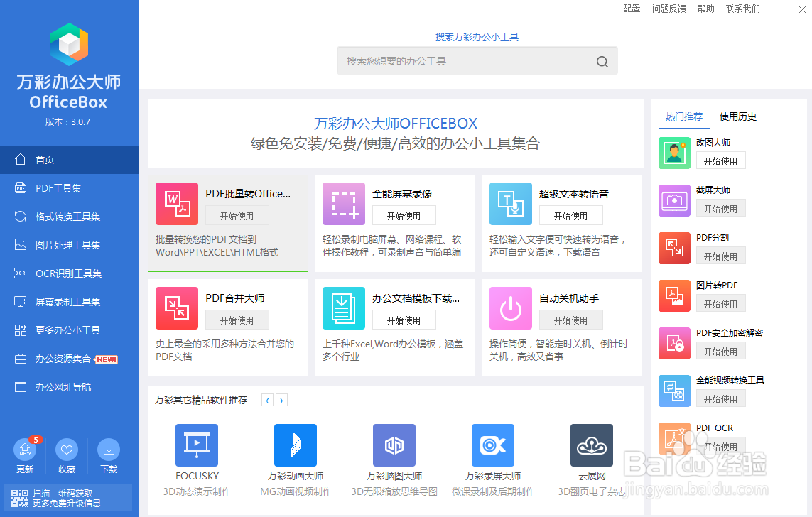
Task: Open the 超级文本转语音 icon
Action: pos(511,204)
